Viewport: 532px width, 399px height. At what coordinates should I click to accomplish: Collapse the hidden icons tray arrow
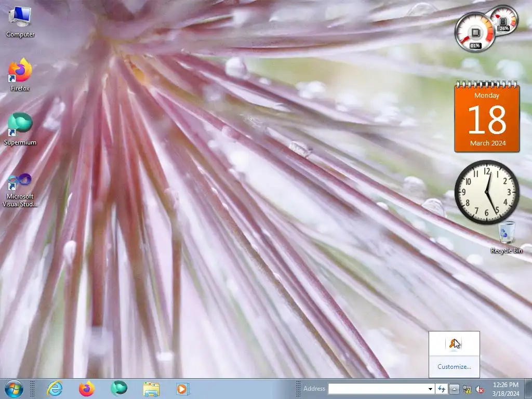click(x=454, y=389)
